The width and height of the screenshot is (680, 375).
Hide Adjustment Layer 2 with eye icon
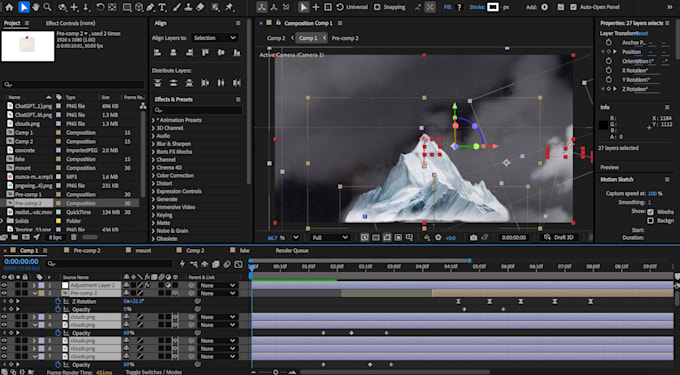tap(4, 285)
